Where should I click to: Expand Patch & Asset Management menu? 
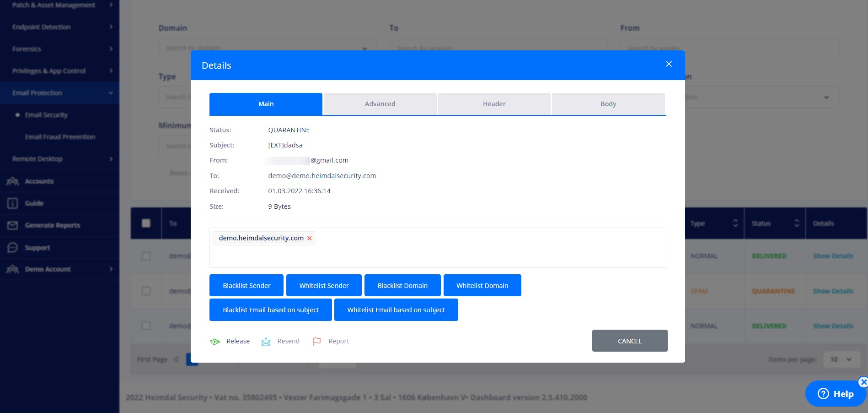[x=59, y=5]
